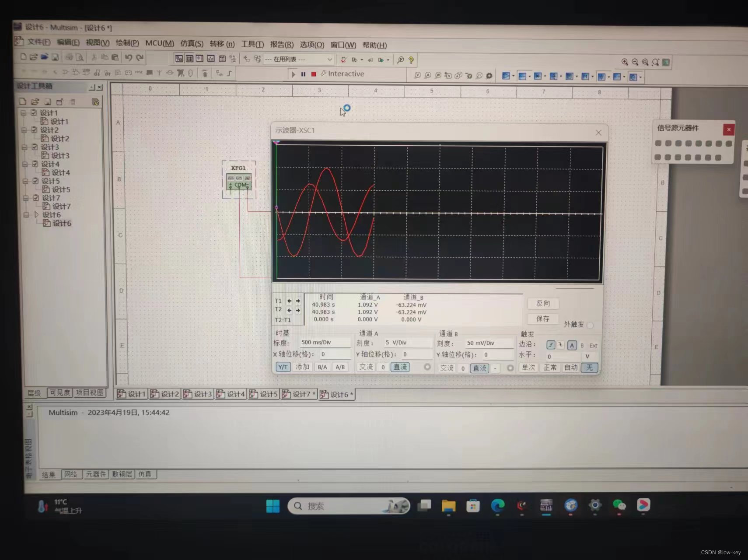Open Multisim help via the question mark icon
The image size is (748, 560).
click(410, 60)
